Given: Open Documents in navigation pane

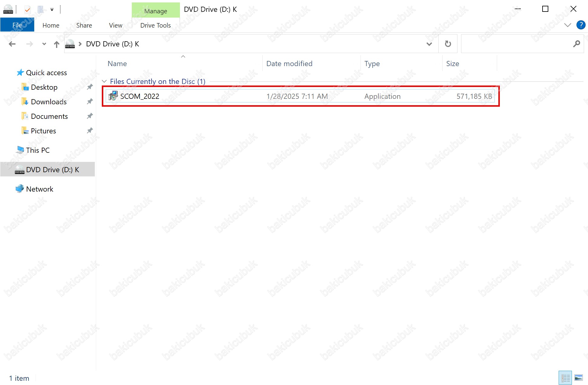Looking at the screenshot, I should tap(49, 116).
